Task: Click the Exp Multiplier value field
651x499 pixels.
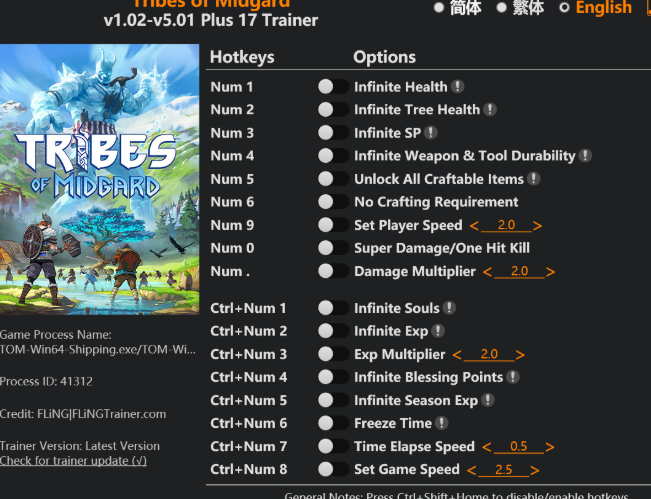Action: [489, 354]
